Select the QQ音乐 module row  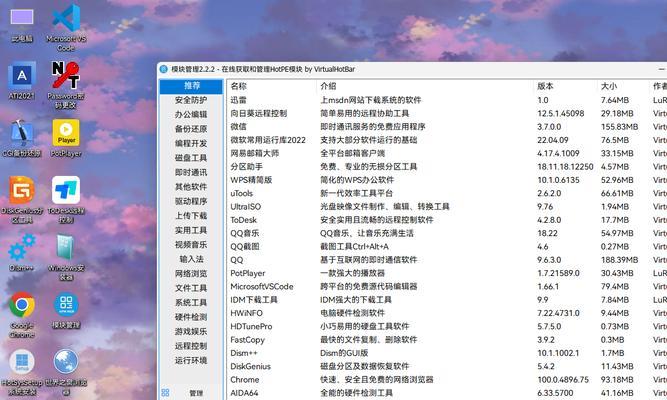(x=447, y=233)
